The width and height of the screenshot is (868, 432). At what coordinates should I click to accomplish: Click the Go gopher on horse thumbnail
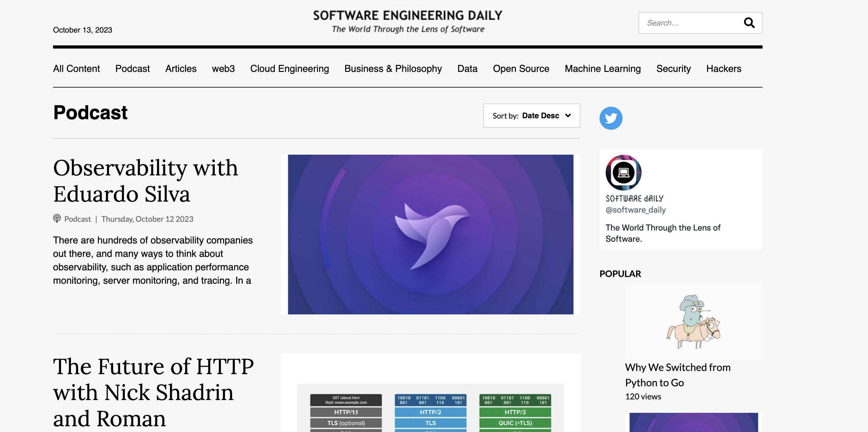pyautogui.click(x=694, y=321)
